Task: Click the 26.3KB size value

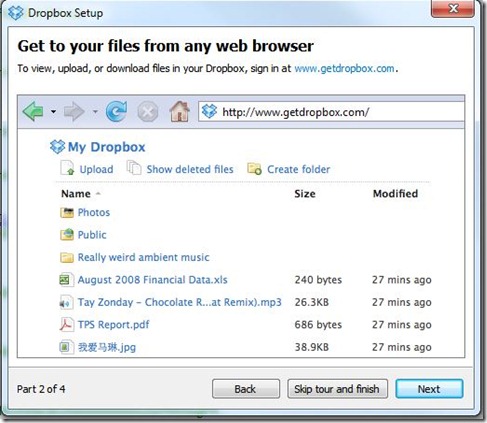Action: click(311, 302)
